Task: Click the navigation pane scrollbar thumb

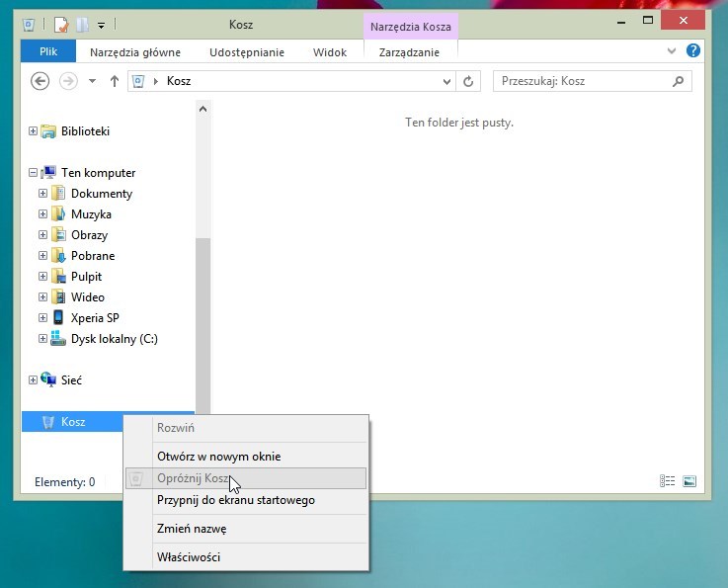Action: point(202,325)
